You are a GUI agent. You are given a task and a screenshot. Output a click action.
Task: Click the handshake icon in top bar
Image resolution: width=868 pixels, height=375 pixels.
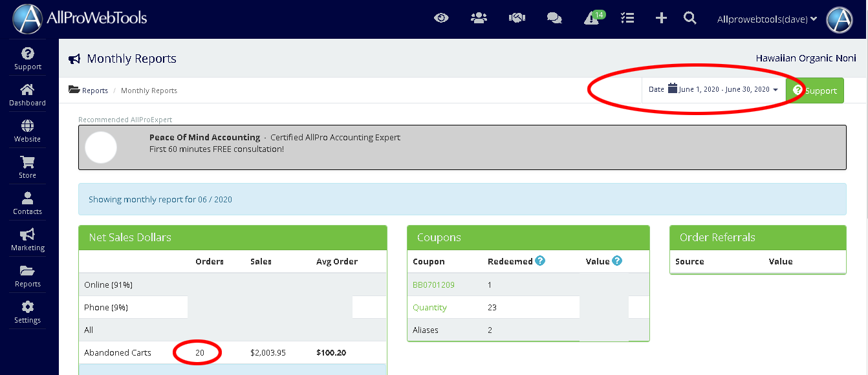(517, 18)
